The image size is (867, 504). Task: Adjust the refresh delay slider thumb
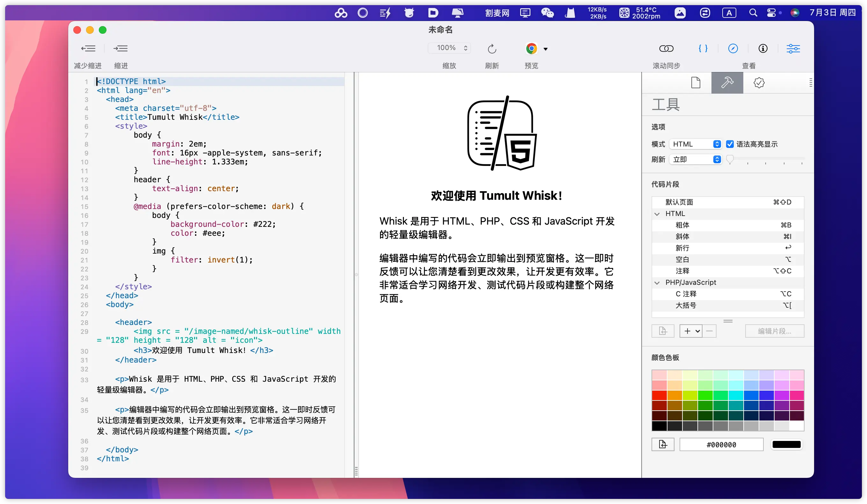pyautogui.click(x=730, y=159)
